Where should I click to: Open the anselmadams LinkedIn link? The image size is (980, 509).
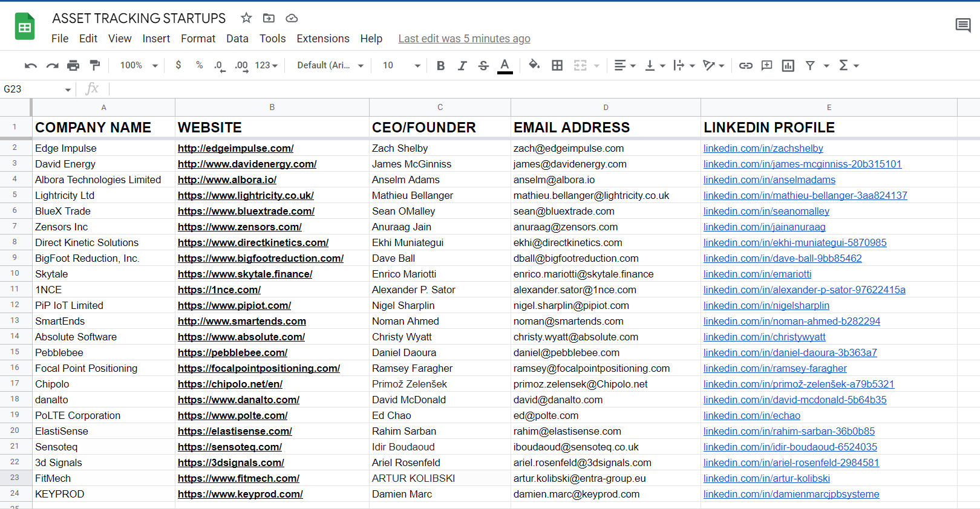[769, 180]
